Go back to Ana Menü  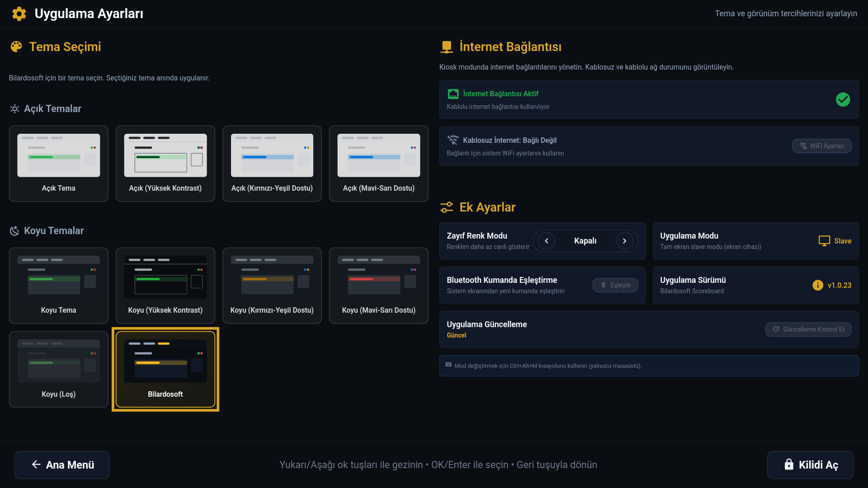coord(62,465)
